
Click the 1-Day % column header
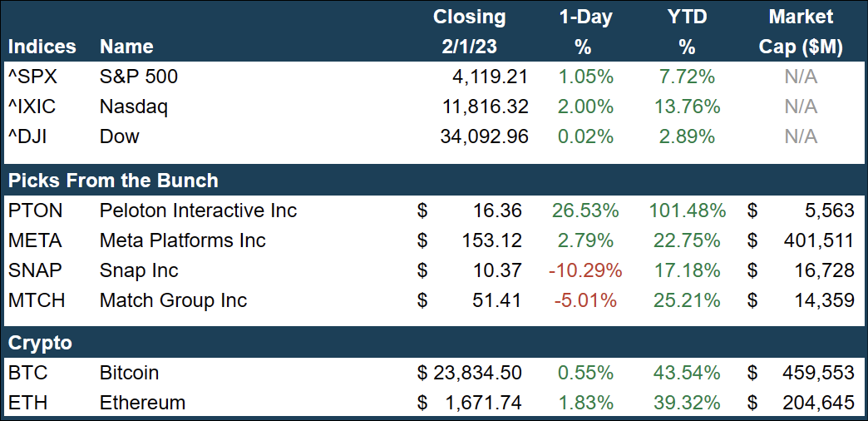point(585,32)
